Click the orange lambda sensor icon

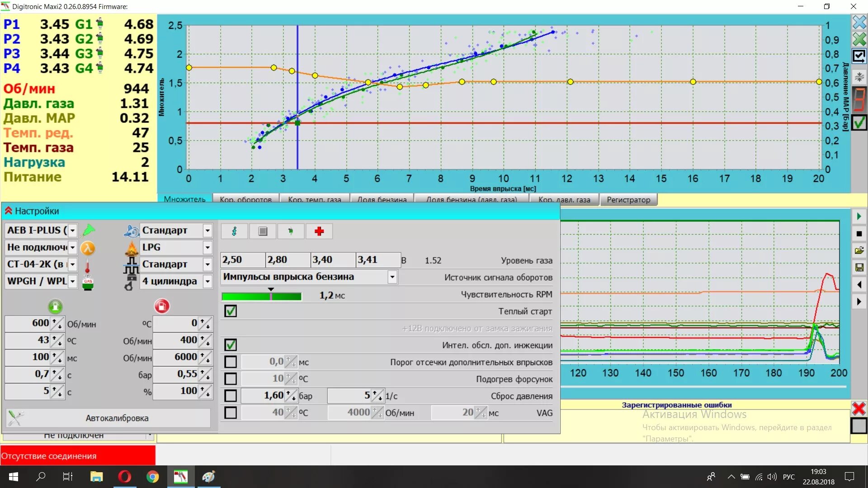tap(88, 248)
